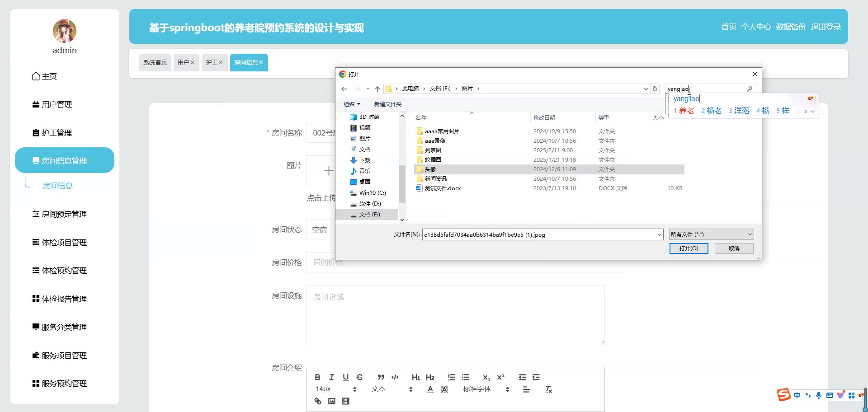
Task: Insert an image in the rich text editor
Action: coord(332,401)
